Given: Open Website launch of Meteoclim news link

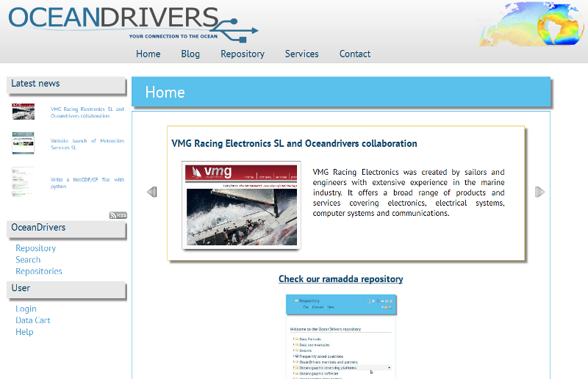Looking at the screenshot, I should (87, 144).
